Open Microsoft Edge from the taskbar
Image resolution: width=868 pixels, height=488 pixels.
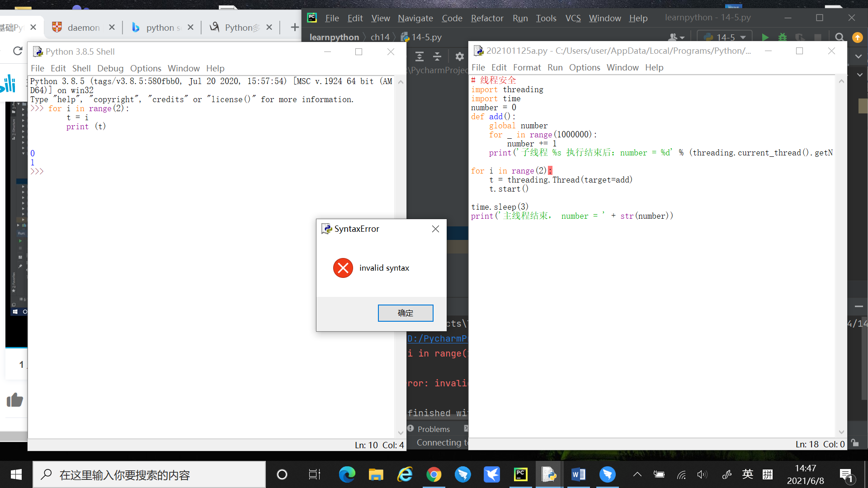[x=347, y=474]
